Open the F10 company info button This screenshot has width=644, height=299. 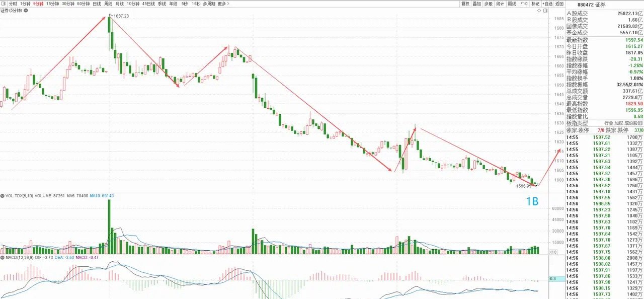coord(524,4)
